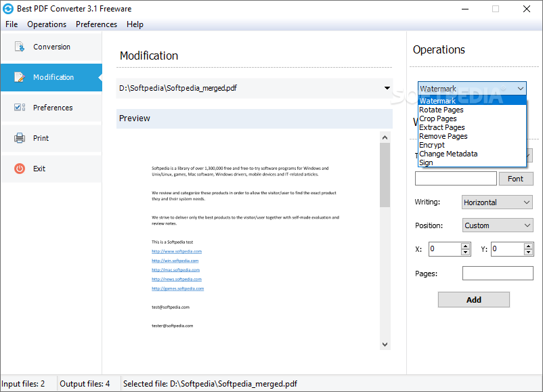Open the Operations menu
Screen dimensions: 543x392
47,24
